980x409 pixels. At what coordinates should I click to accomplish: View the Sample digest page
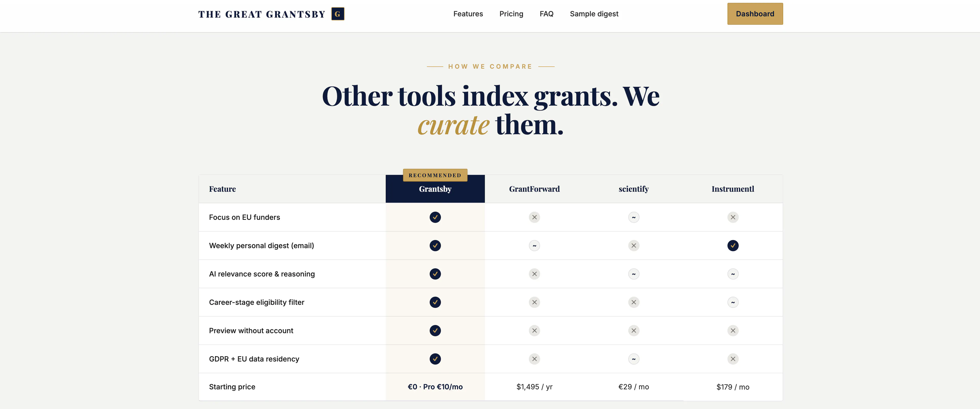tap(594, 14)
